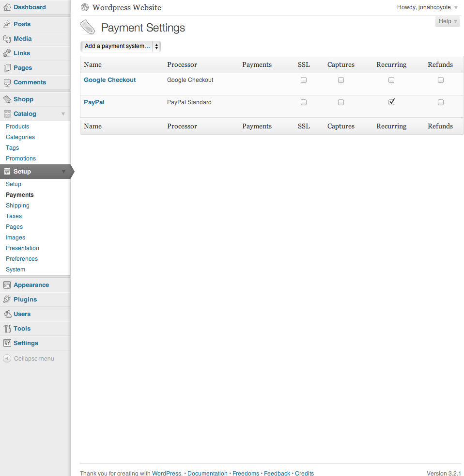Viewport: 464px width, 476px height.
Task: Open Tags under Catalog
Action: pyautogui.click(x=13, y=148)
